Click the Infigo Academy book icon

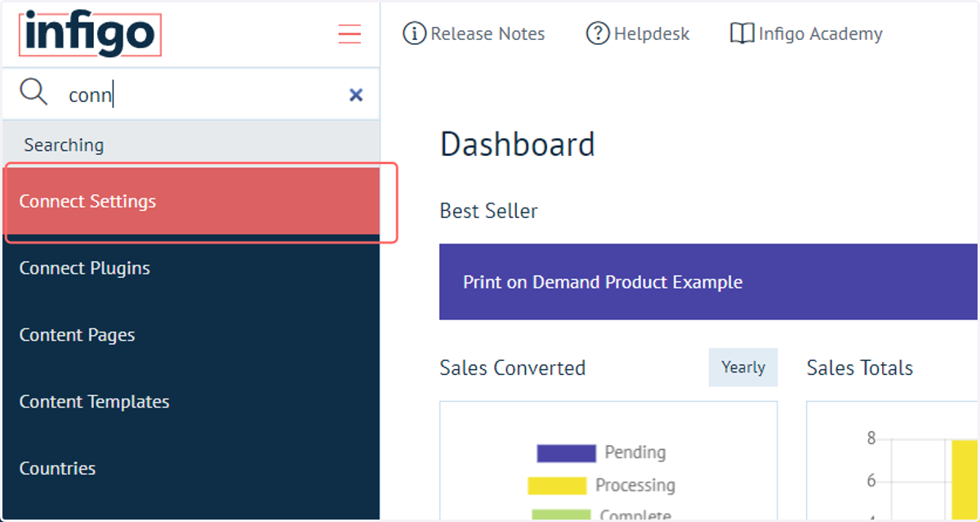(742, 33)
